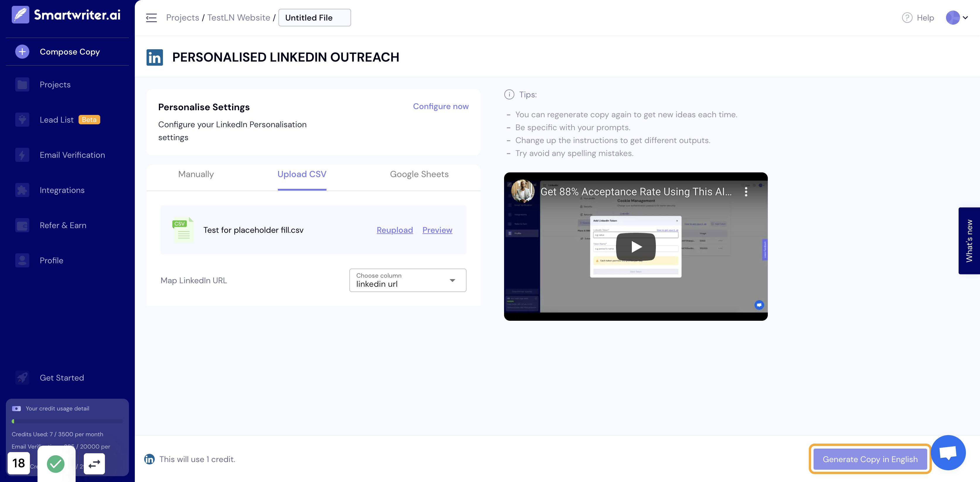Click Generate Copy in English button
980x482 pixels.
(870, 459)
